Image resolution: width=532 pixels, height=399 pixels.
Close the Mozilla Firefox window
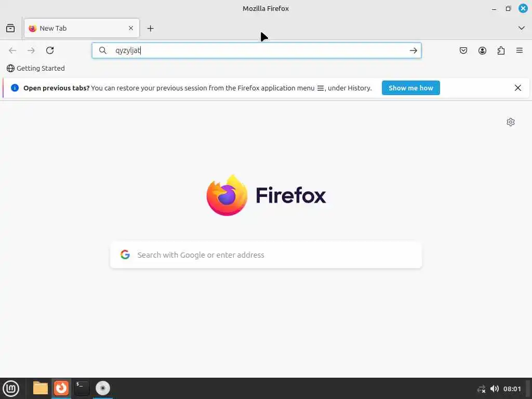pyautogui.click(x=523, y=8)
